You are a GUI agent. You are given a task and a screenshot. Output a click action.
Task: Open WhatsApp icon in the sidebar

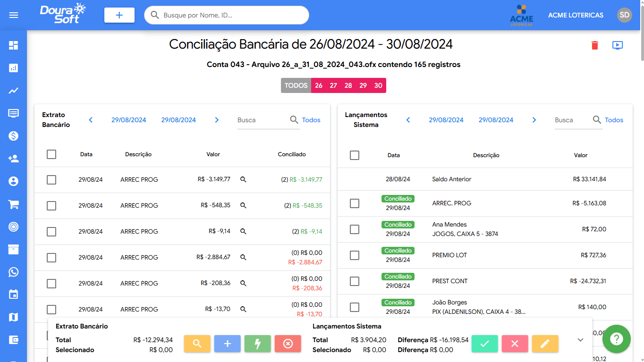pyautogui.click(x=13, y=271)
